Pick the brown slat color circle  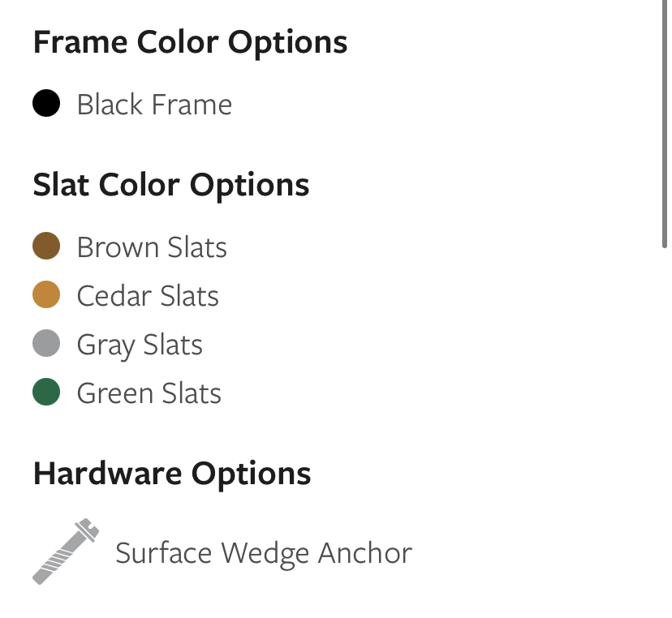pos(46,246)
